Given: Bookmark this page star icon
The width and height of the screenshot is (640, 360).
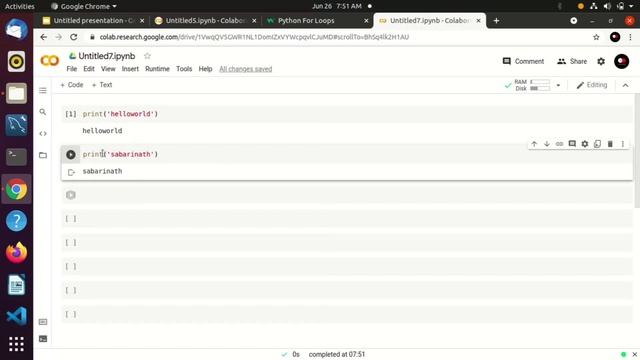Looking at the screenshot, I should (x=596, y=37).
